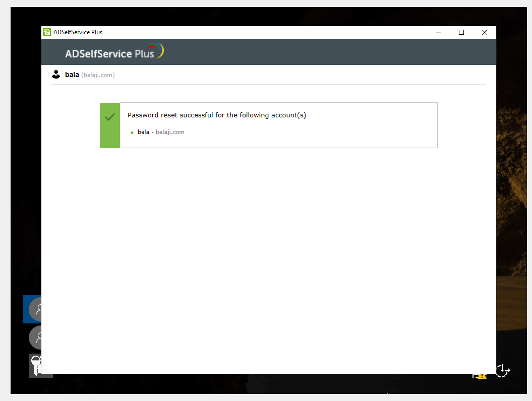532x401 pixels.
Task: Click 'Password reset successful' message text
Action: click(217, 115)
